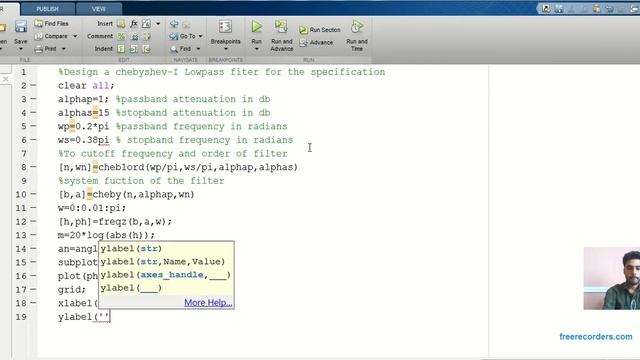
Task: Open the Run dropdown arrow
Action: (256, 49)
